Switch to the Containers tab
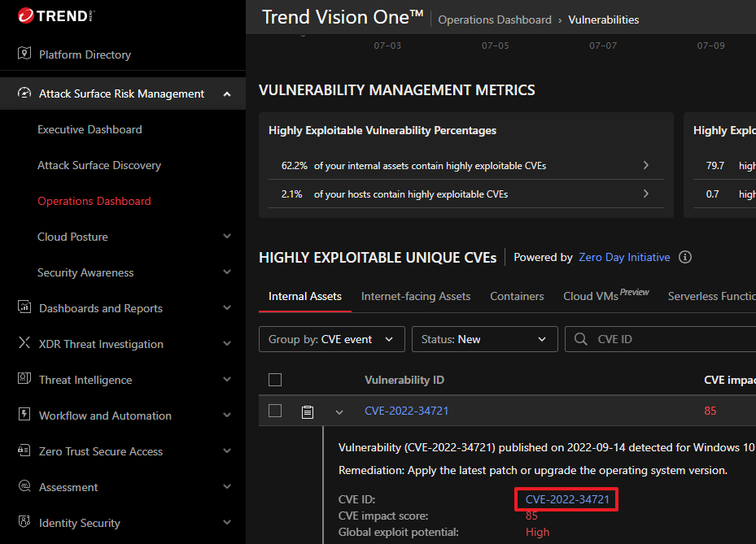 click(517, 296)
